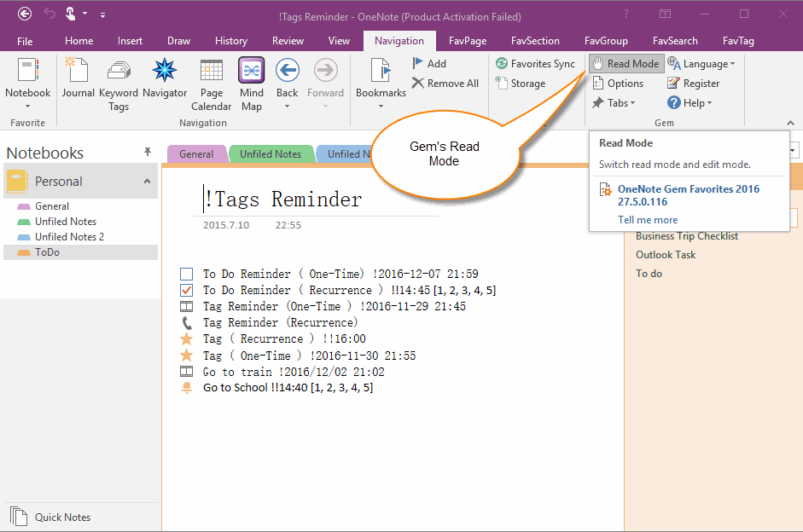
Task: Click the bell tag on Go to School
Action: [187, 387]
